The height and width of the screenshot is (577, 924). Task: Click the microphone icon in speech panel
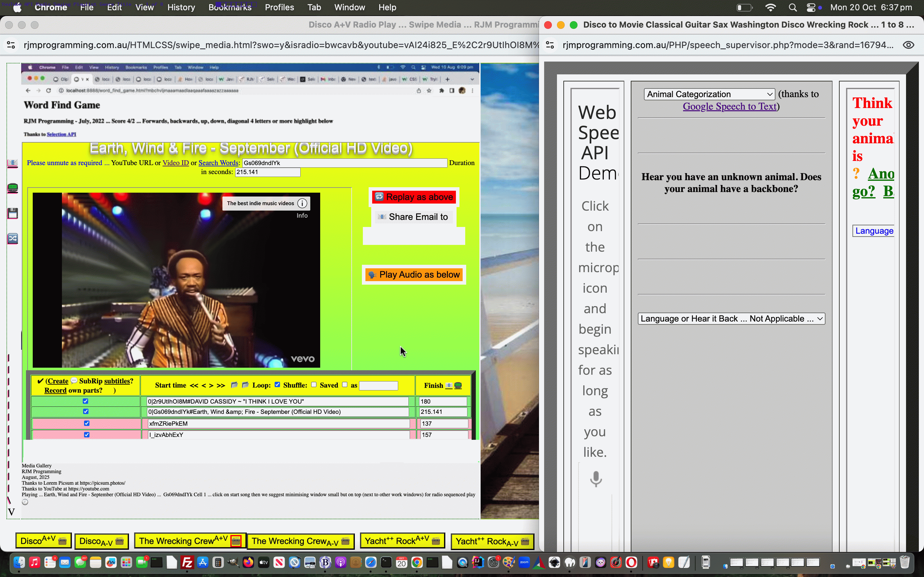(596, 479)
